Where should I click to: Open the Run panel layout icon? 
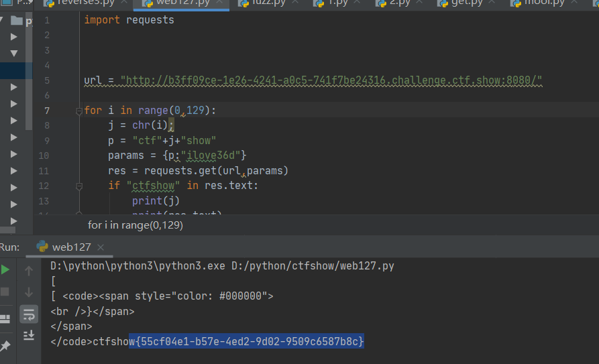[5, 319]
